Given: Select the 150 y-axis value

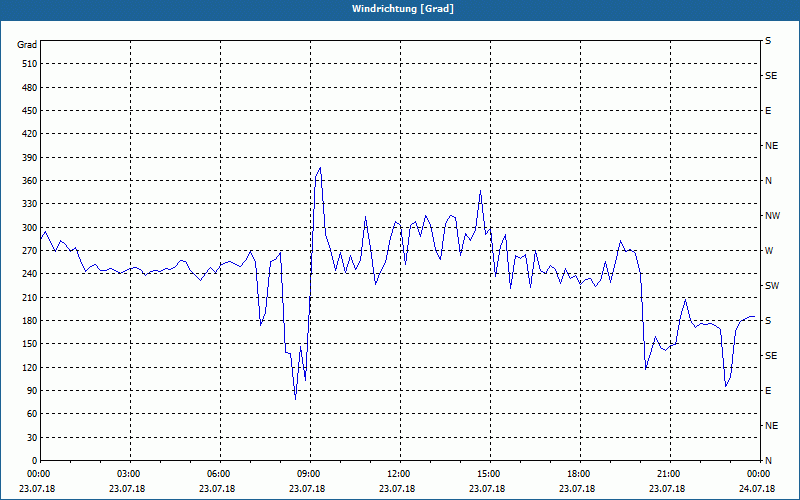Looking at the screenshot, I should [30, 344].
